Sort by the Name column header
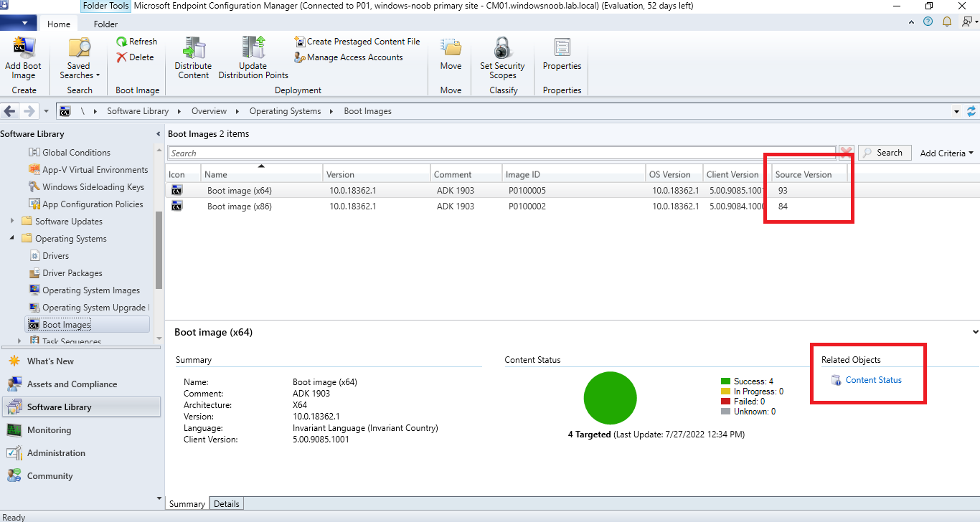 pos(262,174)
